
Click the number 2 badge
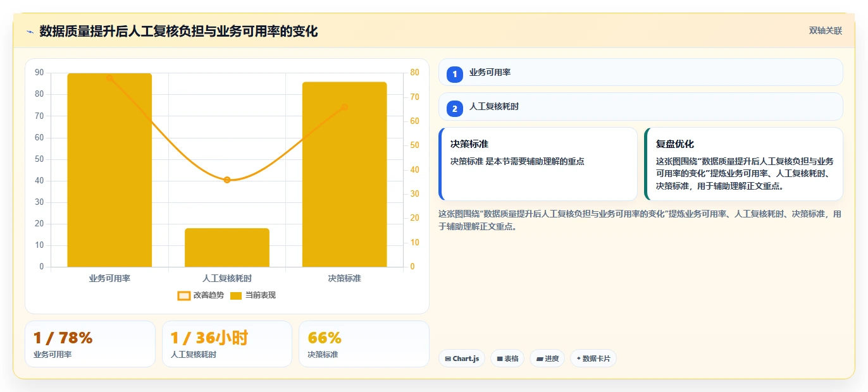click(454, 108)
